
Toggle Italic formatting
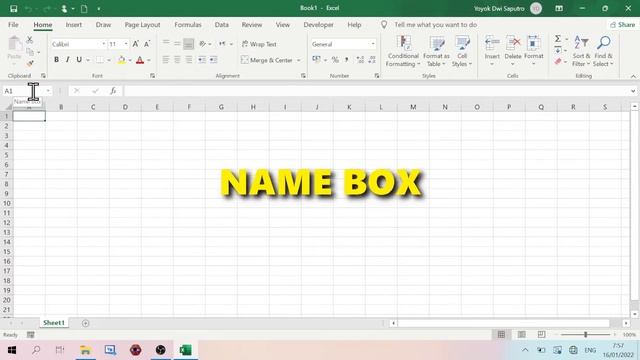point(68,60)
